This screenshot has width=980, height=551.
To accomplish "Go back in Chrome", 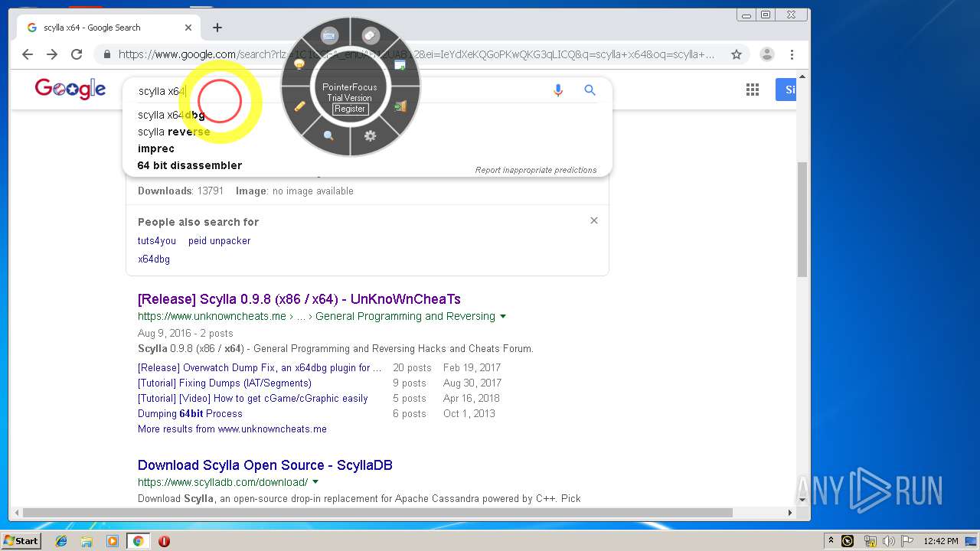I will (28, 54).
